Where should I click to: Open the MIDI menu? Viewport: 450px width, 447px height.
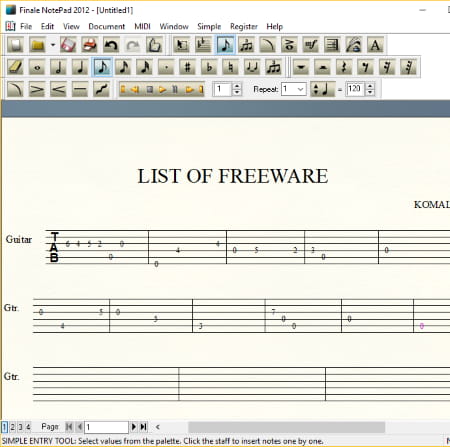tap(142, 26)
